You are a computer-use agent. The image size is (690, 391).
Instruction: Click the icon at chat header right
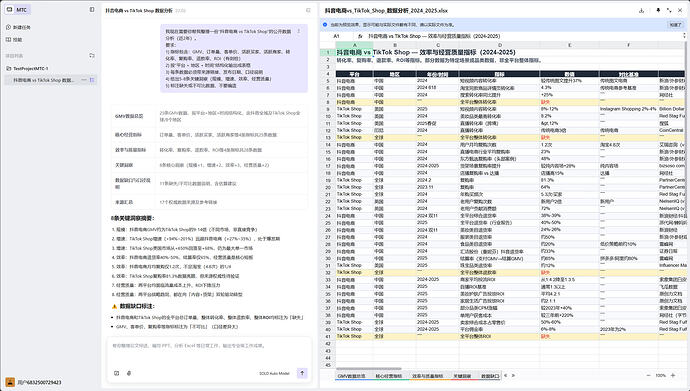coord(308,10)
